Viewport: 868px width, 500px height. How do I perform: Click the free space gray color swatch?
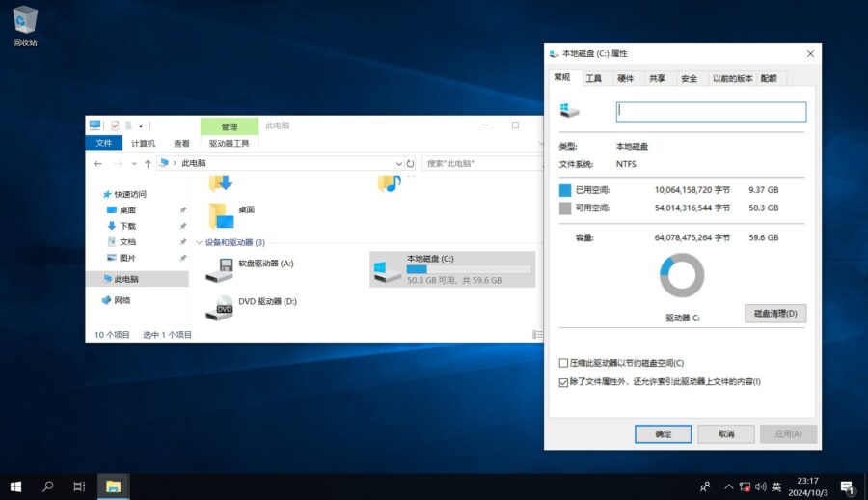click(x=565, y=208)
